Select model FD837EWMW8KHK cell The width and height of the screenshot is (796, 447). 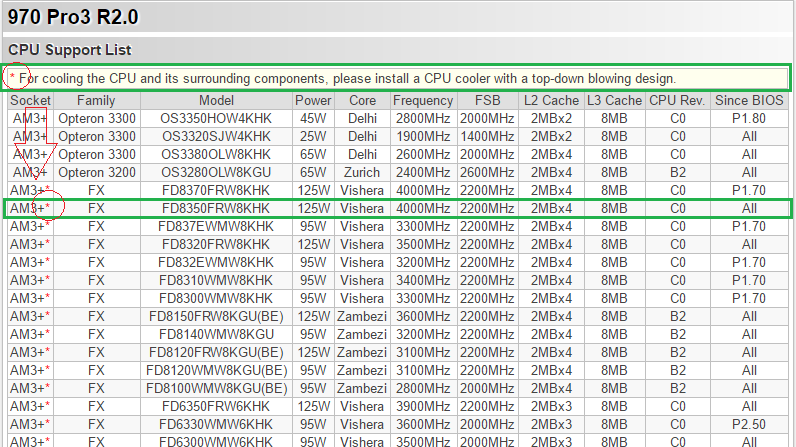[x=216, y=226]
